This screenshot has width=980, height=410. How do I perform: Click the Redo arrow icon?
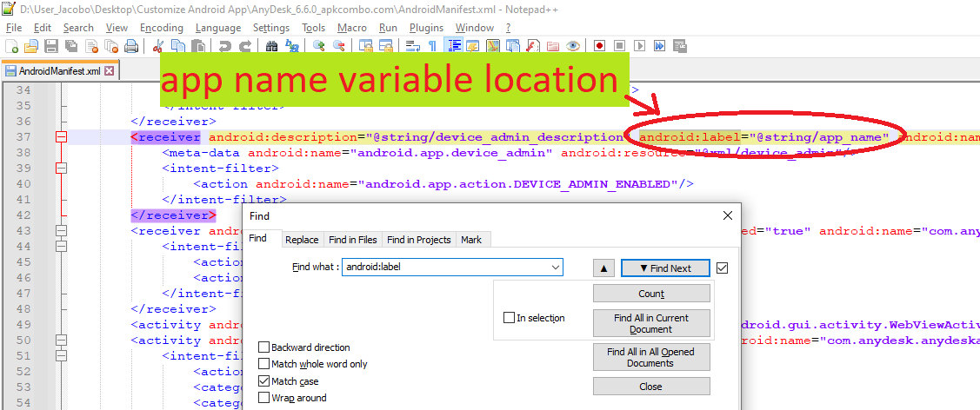(x=245, y=46)
